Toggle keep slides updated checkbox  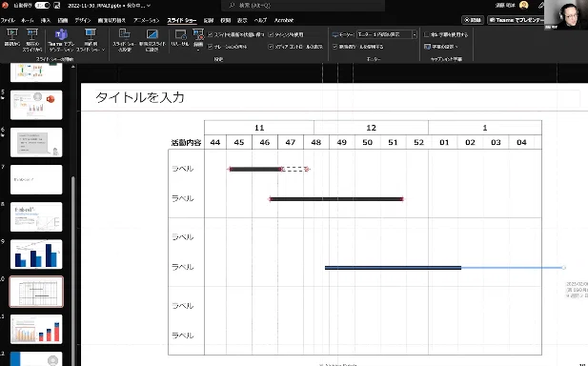point(210,34)
